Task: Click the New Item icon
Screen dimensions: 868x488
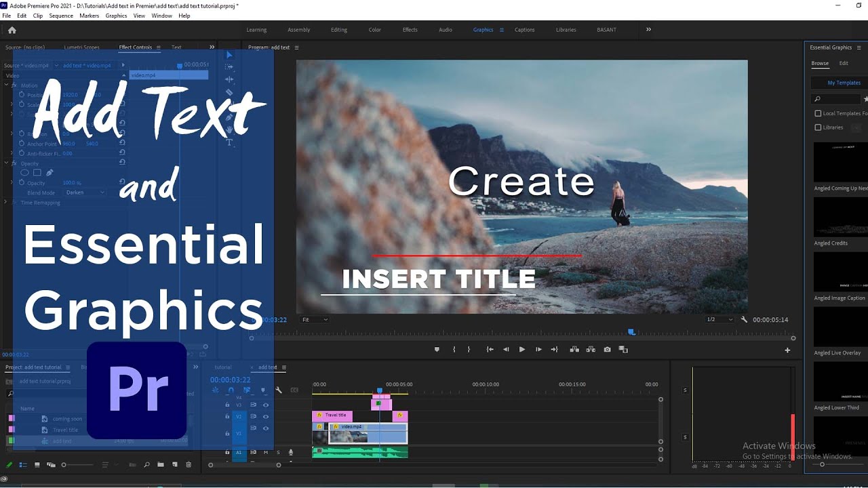Action: tap(175, 465)
